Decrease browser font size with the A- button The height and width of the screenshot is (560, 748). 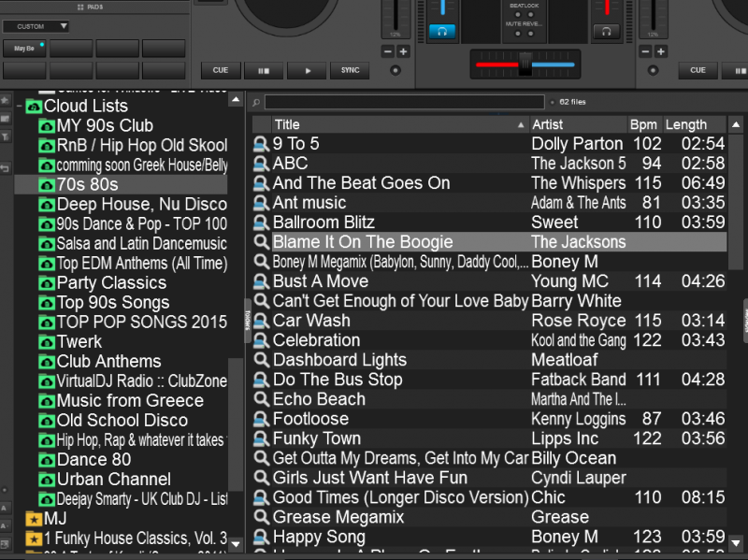tap(5, 526)
